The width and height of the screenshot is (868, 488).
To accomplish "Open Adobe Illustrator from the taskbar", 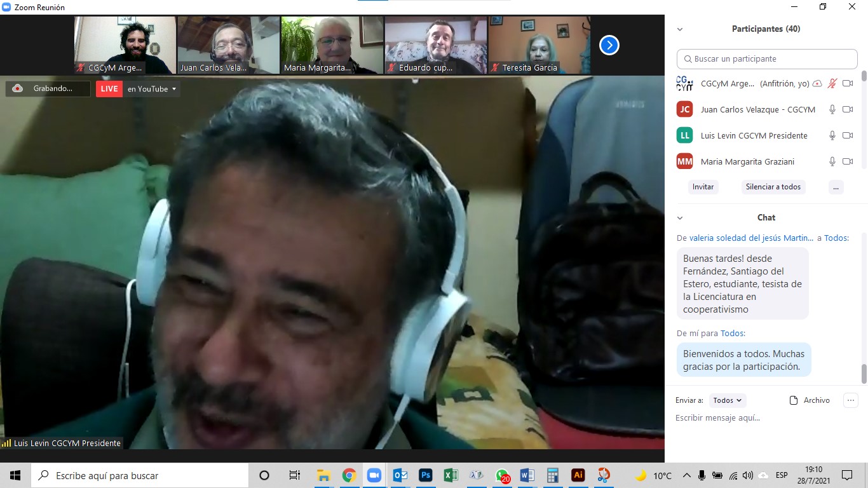I will click(x=578, y=475).
